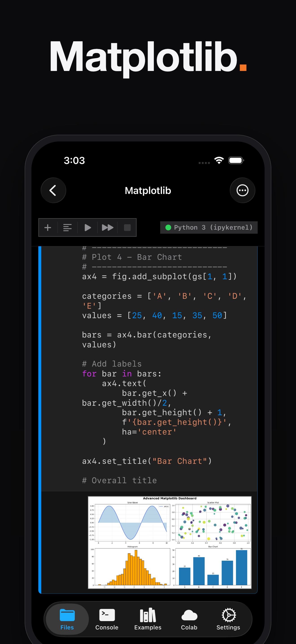Viewport: 296px width, 644px height.
Task: Click the 'categories = [' list line
Action: tap(164, 296)
